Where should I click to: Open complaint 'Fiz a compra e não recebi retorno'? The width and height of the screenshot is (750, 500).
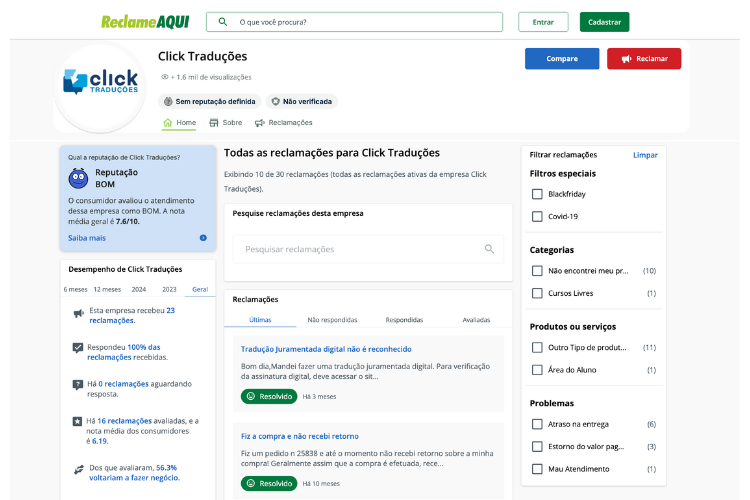click(300, 436)
